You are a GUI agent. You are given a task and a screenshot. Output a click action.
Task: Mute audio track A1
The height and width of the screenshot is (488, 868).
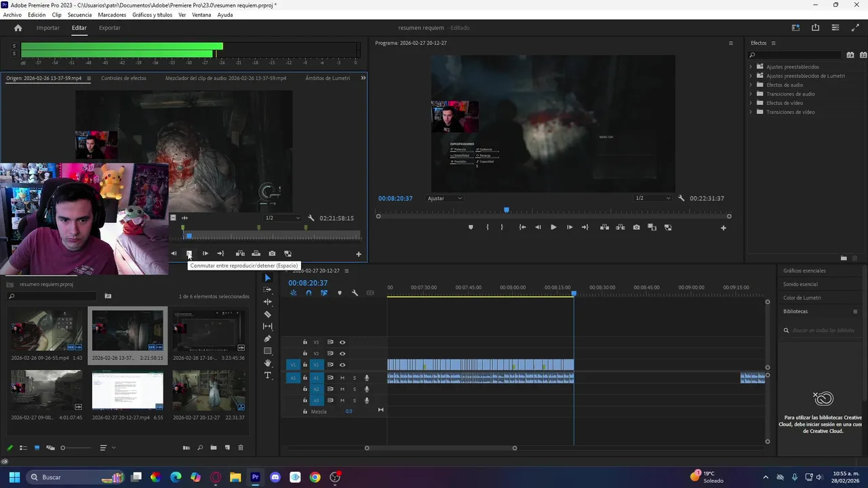342,378
